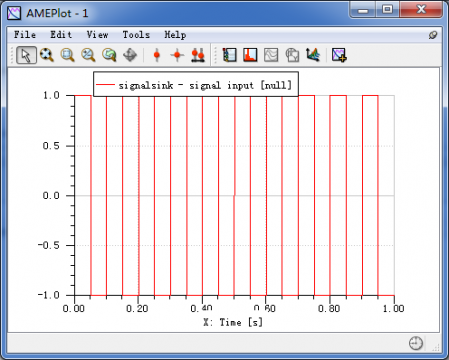
Task: Enable the crosshair cursor marker tool
Action: 177,55
